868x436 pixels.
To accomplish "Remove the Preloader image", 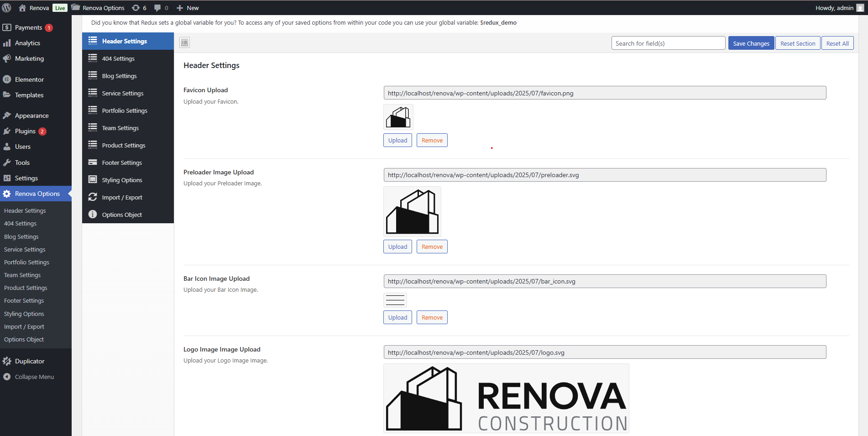I will tap(432, 247).
